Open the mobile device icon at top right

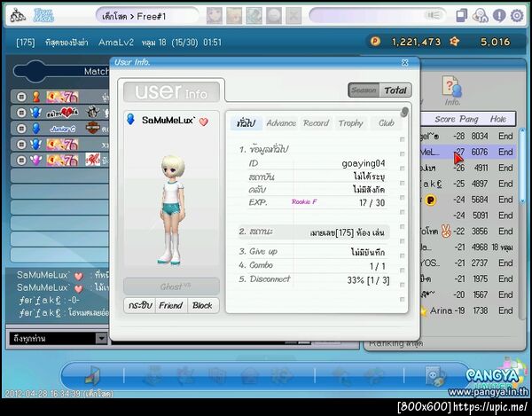click(461, 16)
